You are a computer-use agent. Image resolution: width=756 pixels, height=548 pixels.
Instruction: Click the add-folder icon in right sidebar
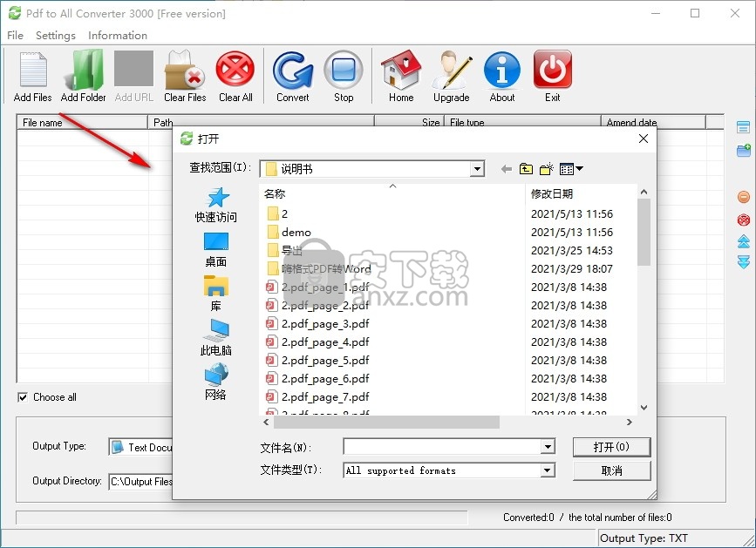point(744,150)
